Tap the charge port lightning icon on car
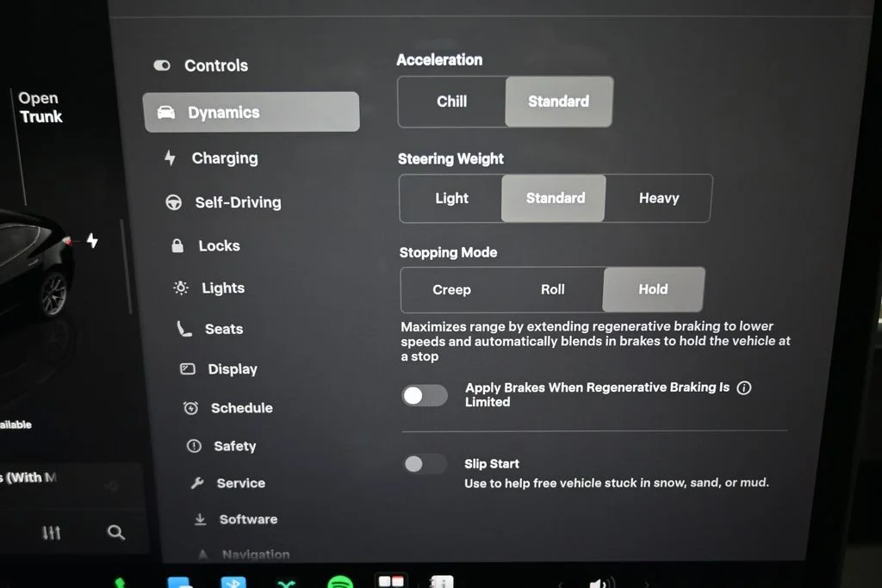The image size is (882, 588). 92,240
